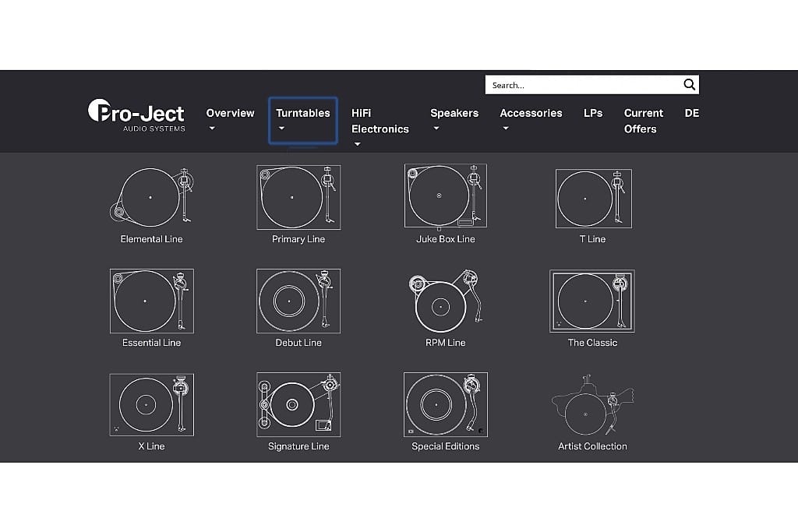Open the Accessories menu
This screenshot has width=798, height=532.
click(531, 113)
